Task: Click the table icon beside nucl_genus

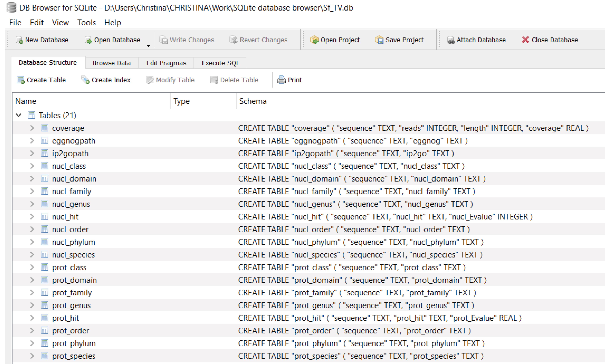Action: 45,204
